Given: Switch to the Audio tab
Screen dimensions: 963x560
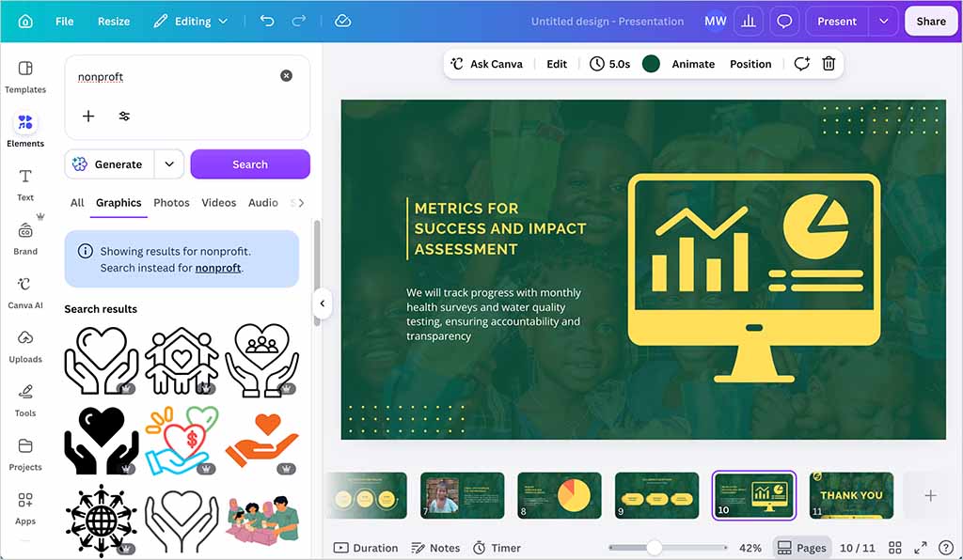Looking at the screenshot, I should click(x=263, y=203).
